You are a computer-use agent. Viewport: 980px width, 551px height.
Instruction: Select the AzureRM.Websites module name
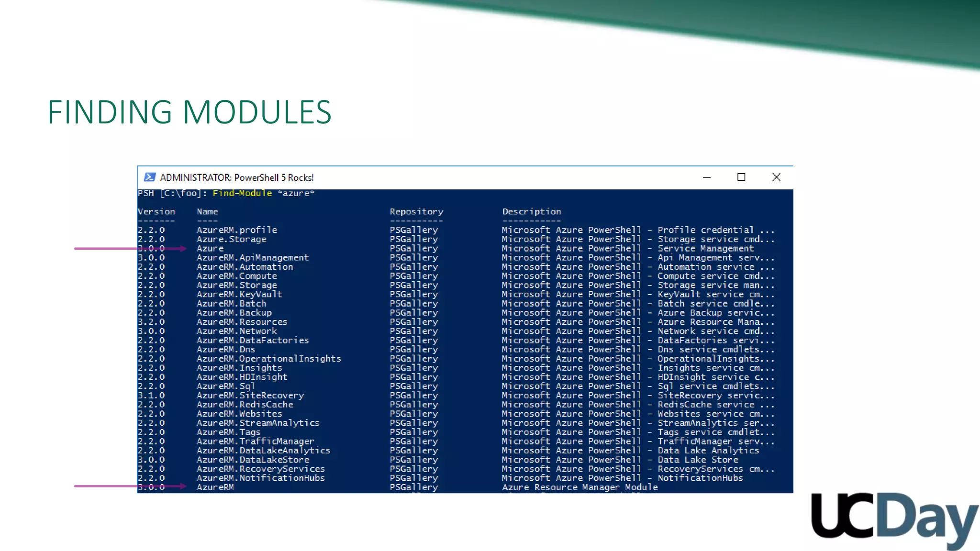(x=239, y=414)
